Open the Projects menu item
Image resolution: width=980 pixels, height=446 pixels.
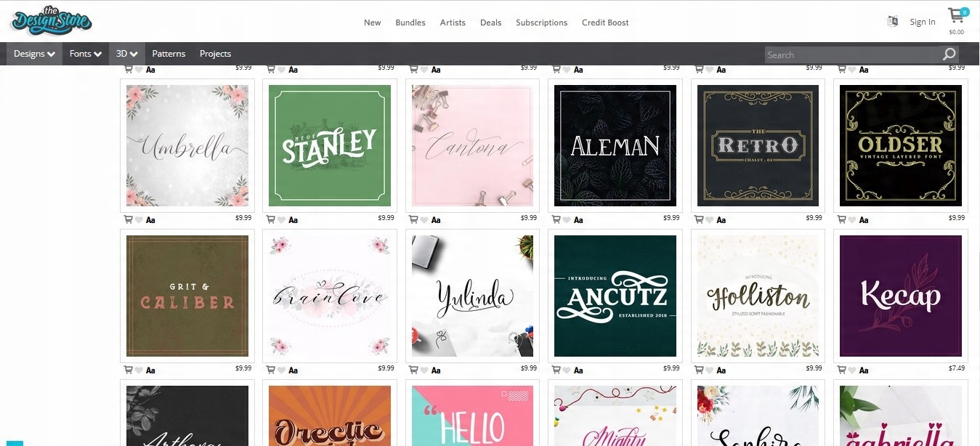(215, 54)
